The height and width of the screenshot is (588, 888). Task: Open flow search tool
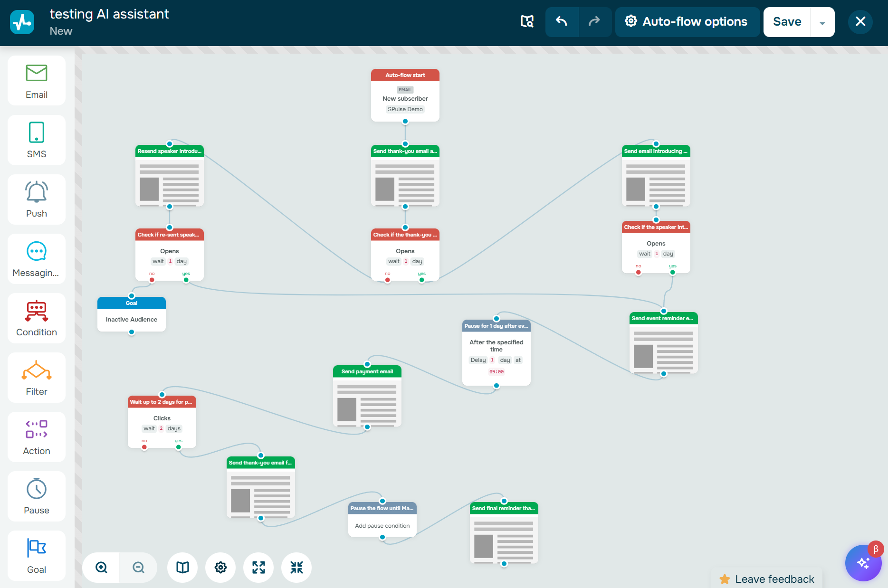[x=526, y=22]
